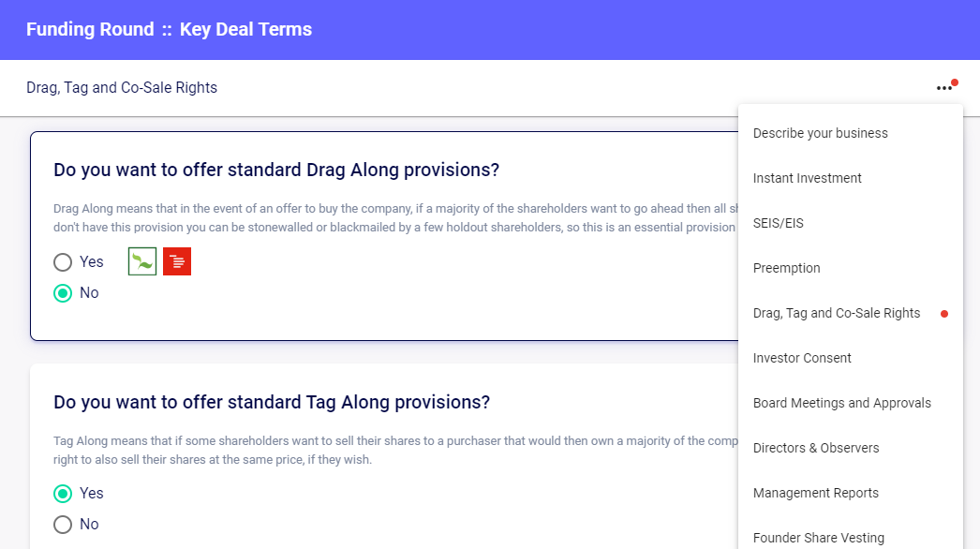
Task: Open Investor Consent section
Action: click(802, 358)
